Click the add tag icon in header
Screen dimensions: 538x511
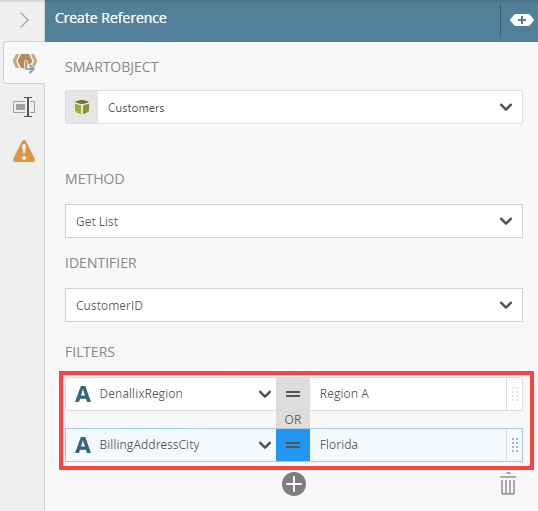[521, 20]
